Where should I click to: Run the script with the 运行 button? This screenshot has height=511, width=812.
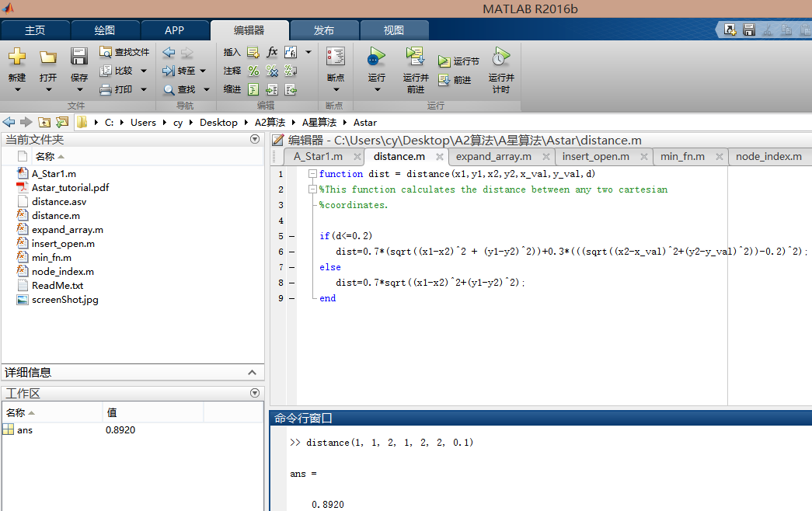pyautogui.click(x=376, y=58)
